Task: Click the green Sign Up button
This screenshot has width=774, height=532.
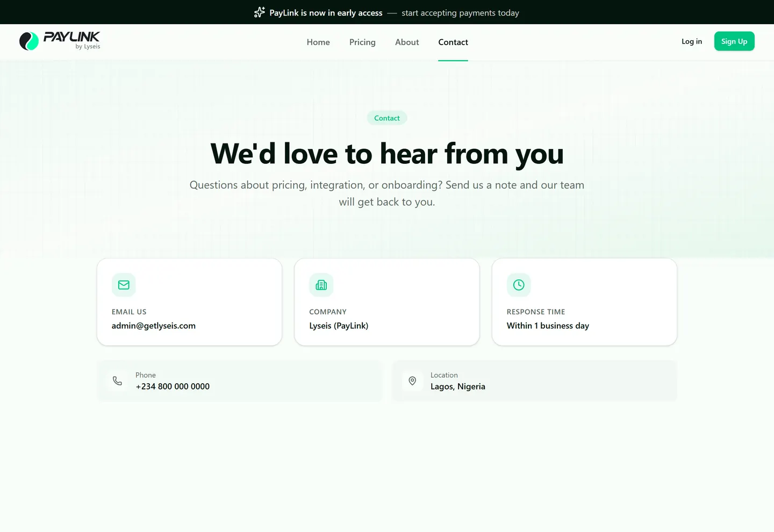Action: 734,41
